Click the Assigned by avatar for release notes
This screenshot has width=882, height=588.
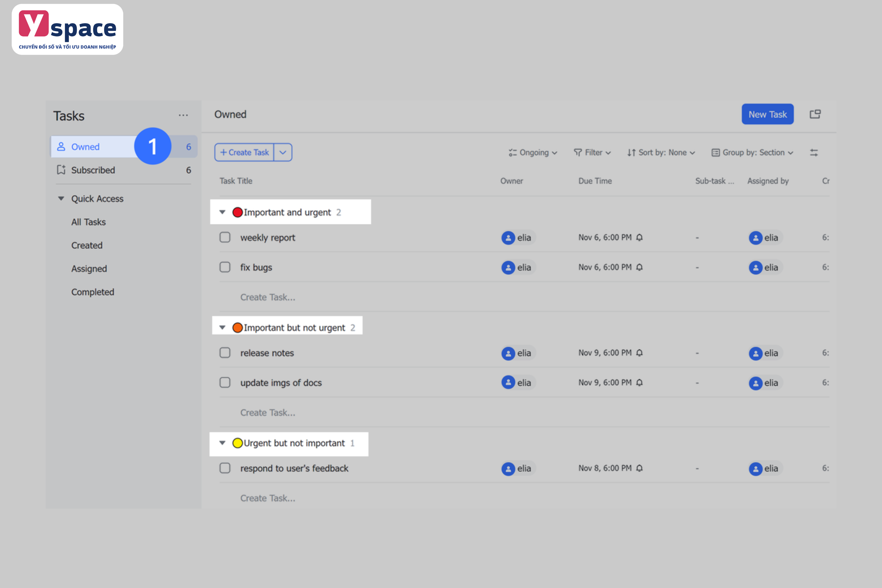click(x=756, y=353)
